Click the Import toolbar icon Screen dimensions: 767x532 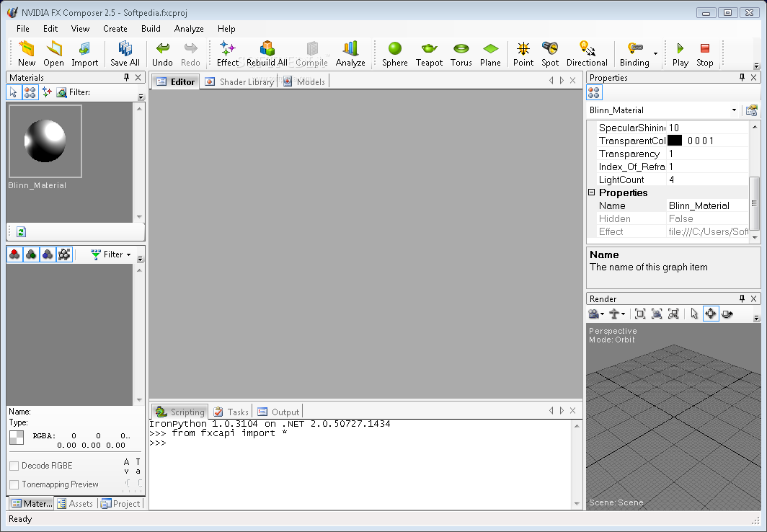coord(84,54)
